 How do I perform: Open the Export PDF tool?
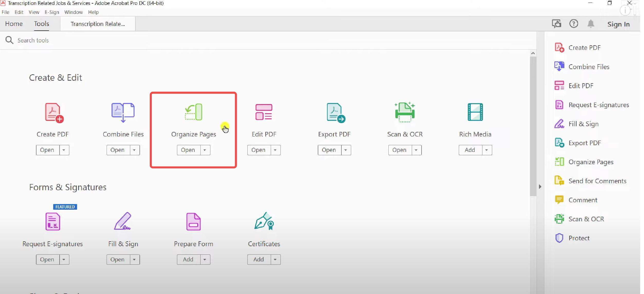point(329,150)
